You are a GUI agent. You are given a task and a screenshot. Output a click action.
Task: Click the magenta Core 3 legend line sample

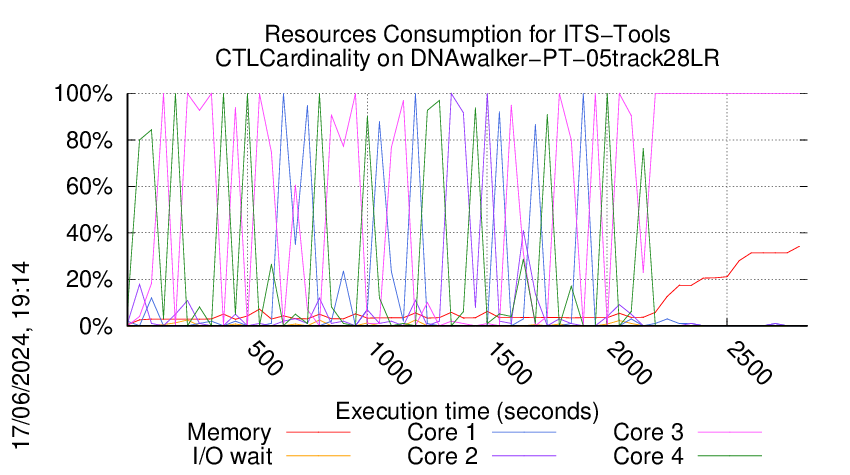(730, 433)
